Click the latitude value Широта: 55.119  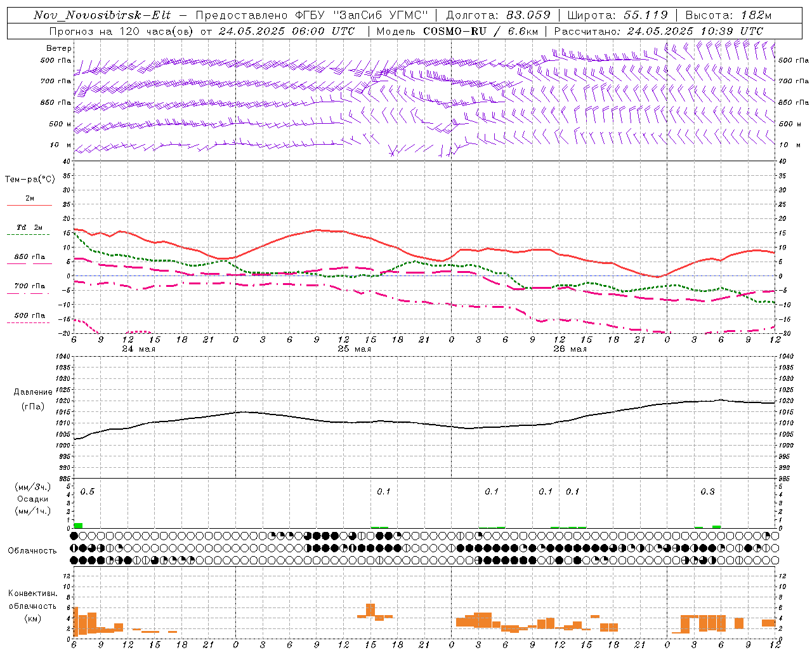pyautogui.click(x=617, y=15)
